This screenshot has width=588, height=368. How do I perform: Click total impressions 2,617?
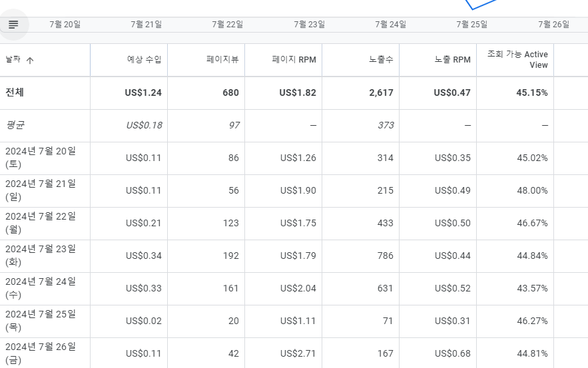(x=381, y=92)
